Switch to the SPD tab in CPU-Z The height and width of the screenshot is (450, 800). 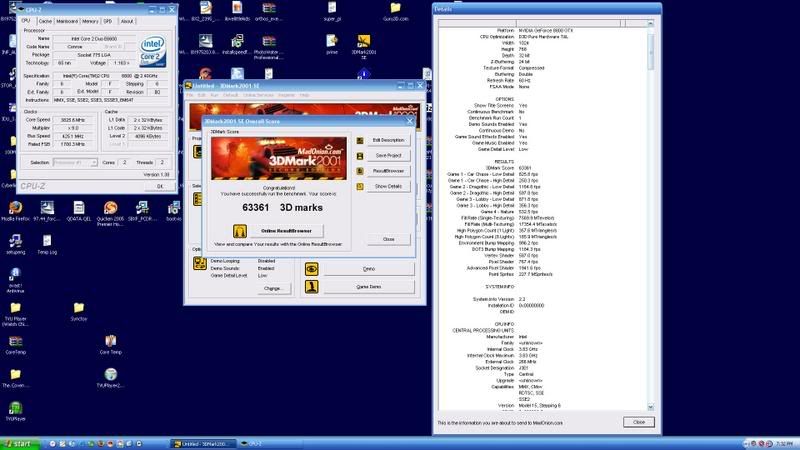point(108,21)
